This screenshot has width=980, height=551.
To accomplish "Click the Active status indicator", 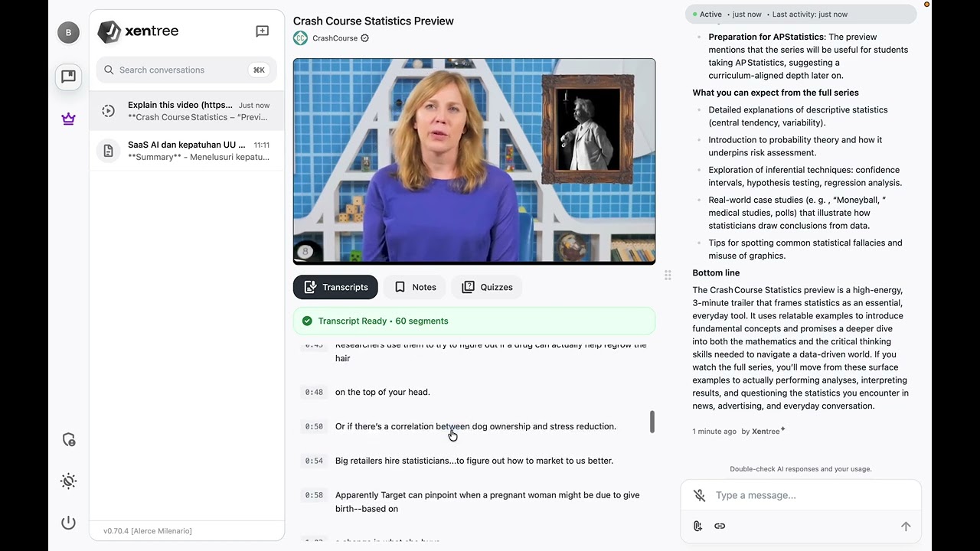I will [707, 15].
